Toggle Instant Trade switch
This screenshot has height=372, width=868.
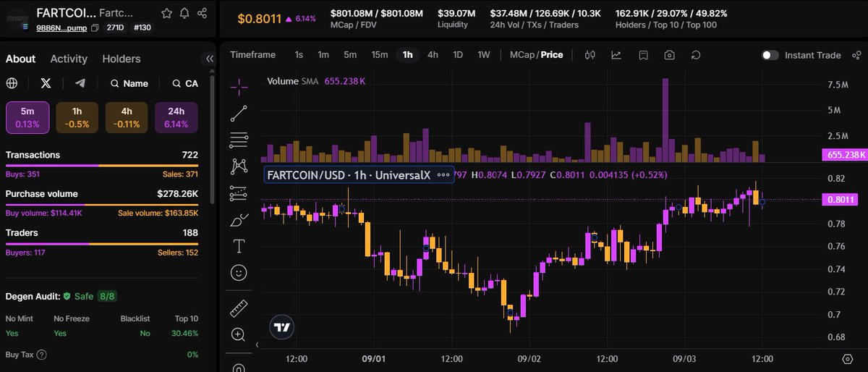[770, 55]
